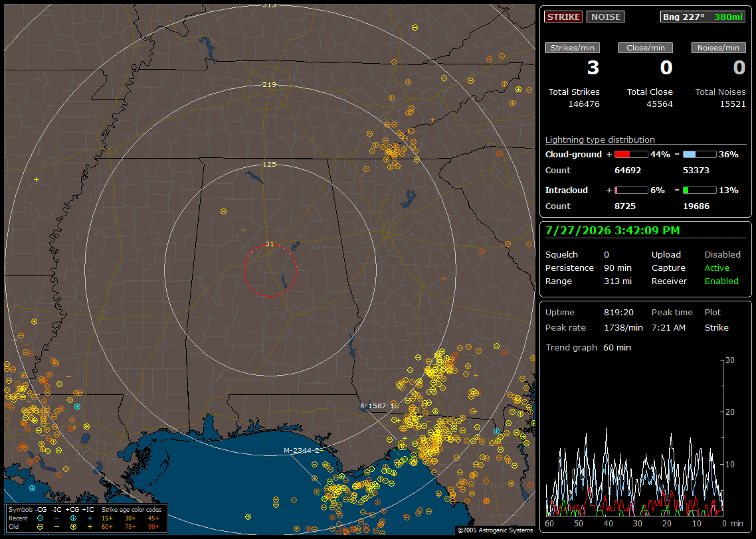Select the Strikes/min label box
Screen dimensions: 756x539
point(572,48)
